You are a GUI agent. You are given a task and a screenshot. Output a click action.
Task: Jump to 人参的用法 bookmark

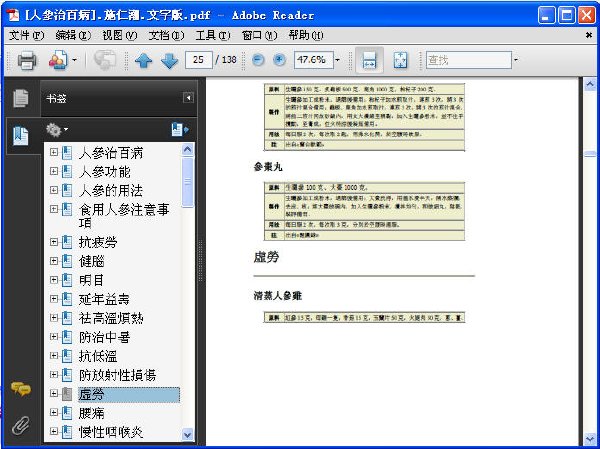pyautogui.click(x=111, y=191)
